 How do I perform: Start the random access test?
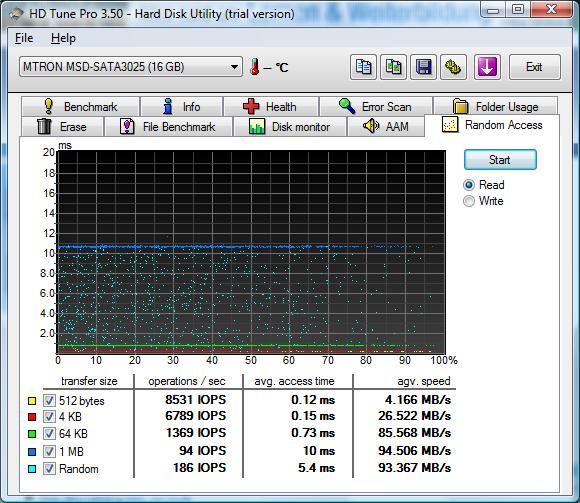click(x=500, y=160)
